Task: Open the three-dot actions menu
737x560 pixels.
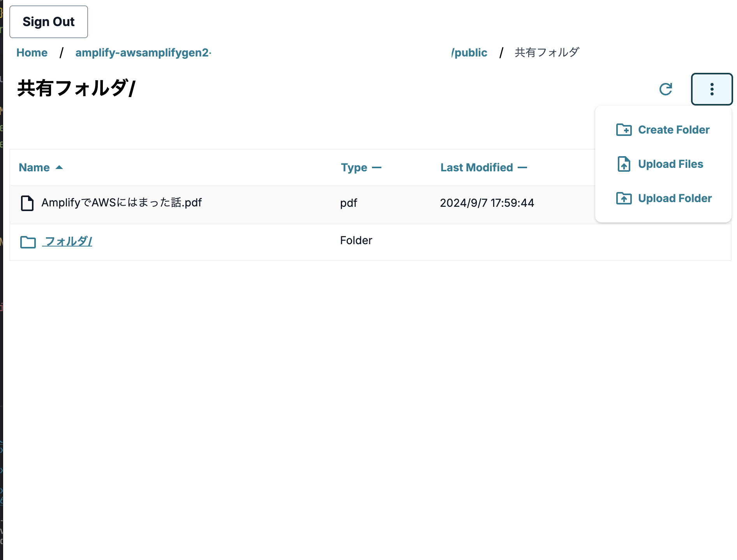Action: point(712,90)
